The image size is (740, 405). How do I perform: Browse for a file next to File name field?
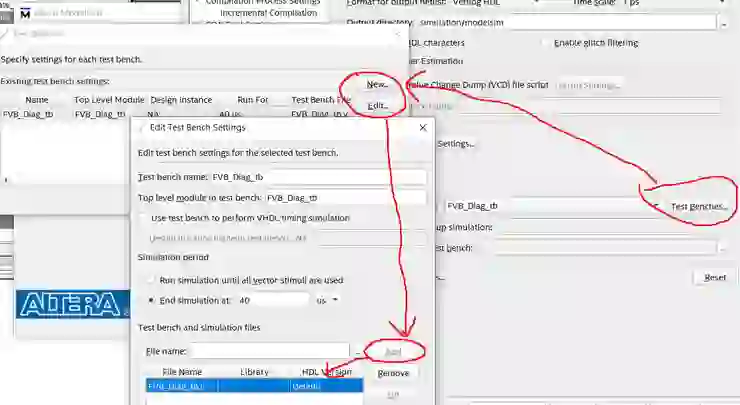coord(358,352)
